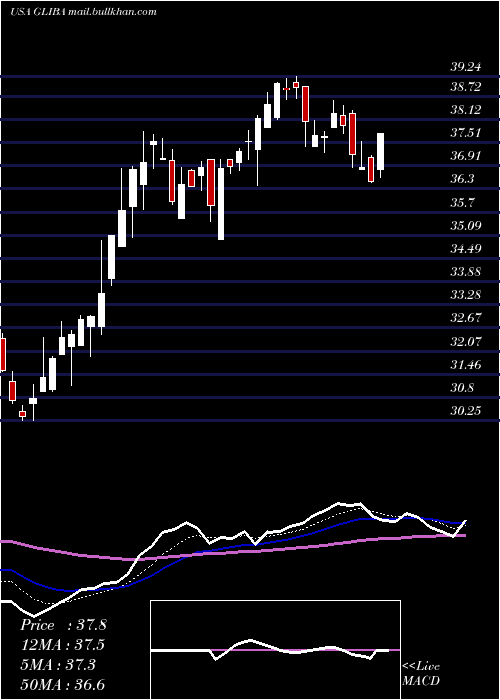Click the 33.88 price axis label
Image resolution: width=500 pixels, height=700 pixels.
pos(466,272)
